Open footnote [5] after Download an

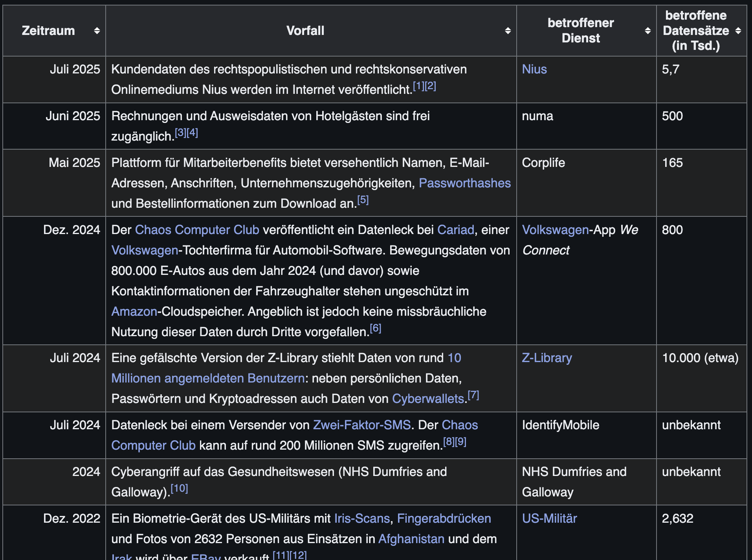[x=363, y=200]
